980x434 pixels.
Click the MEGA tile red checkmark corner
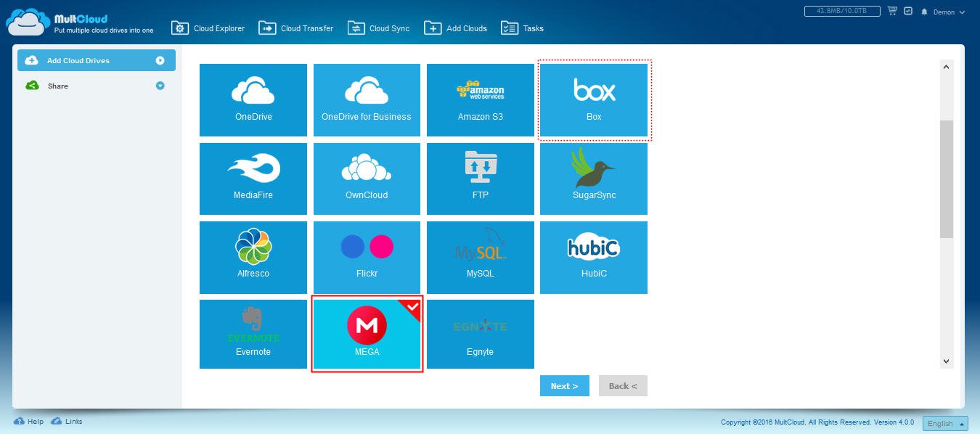point(412,307)
